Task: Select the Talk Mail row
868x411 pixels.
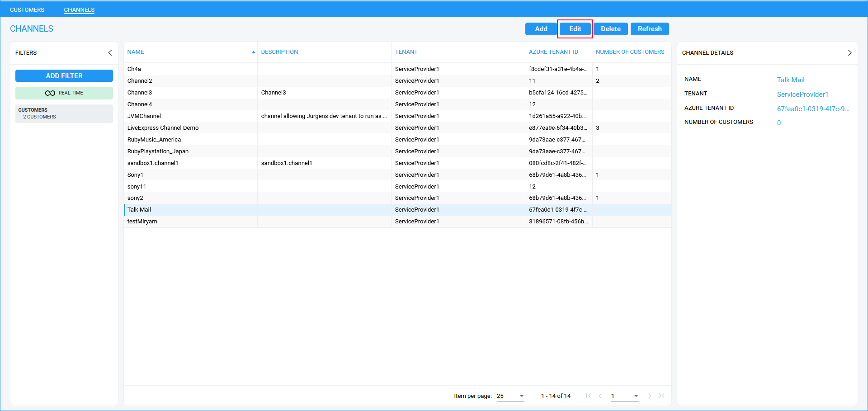Action: pos(397,210)
